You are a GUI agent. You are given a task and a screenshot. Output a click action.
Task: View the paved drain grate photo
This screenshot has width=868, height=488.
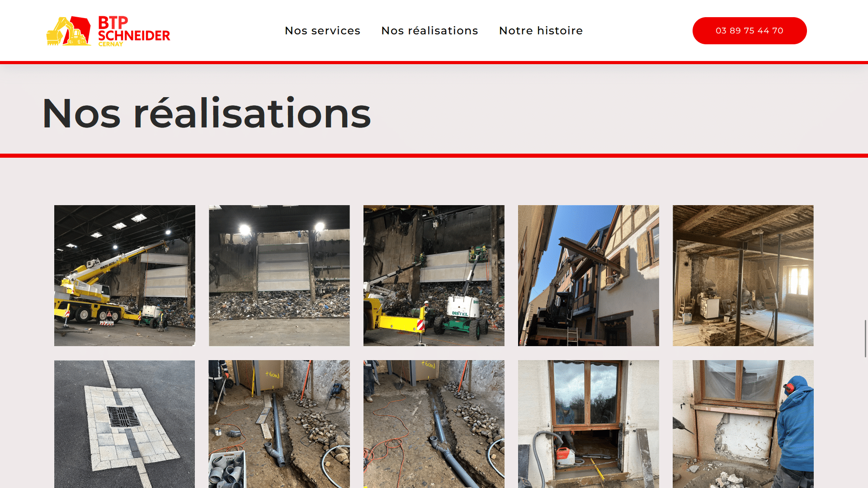tap(125, 424)
